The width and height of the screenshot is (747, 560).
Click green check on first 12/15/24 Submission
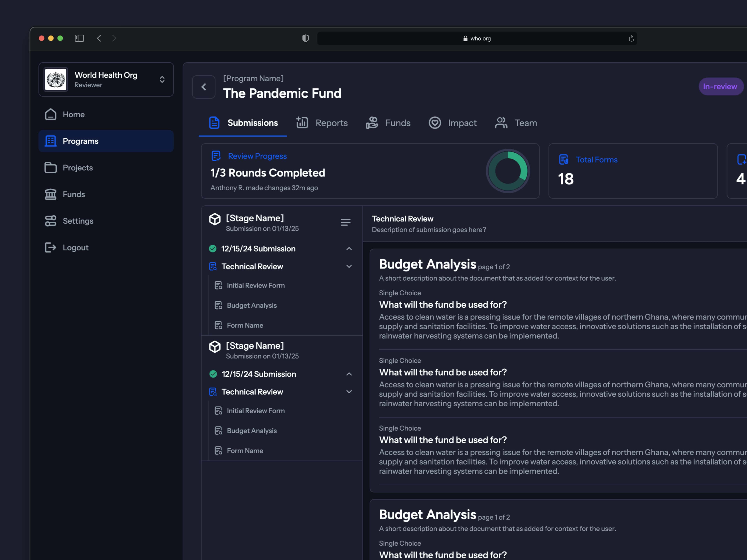point(213,249)
